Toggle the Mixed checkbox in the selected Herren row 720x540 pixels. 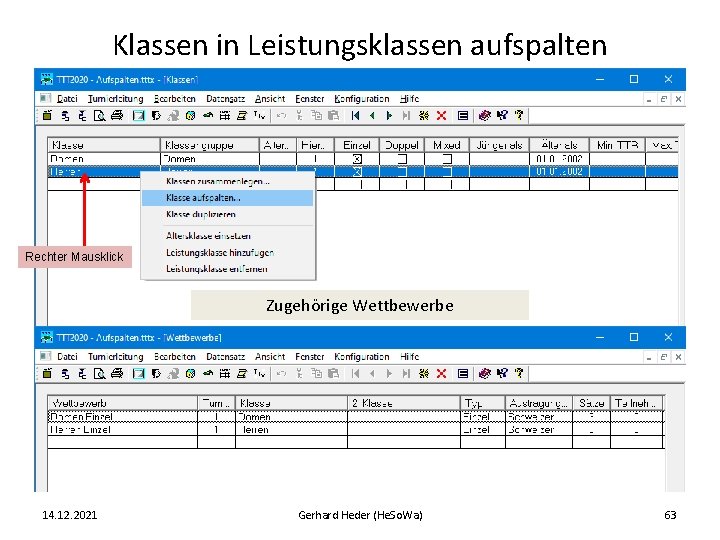(447, 172)
